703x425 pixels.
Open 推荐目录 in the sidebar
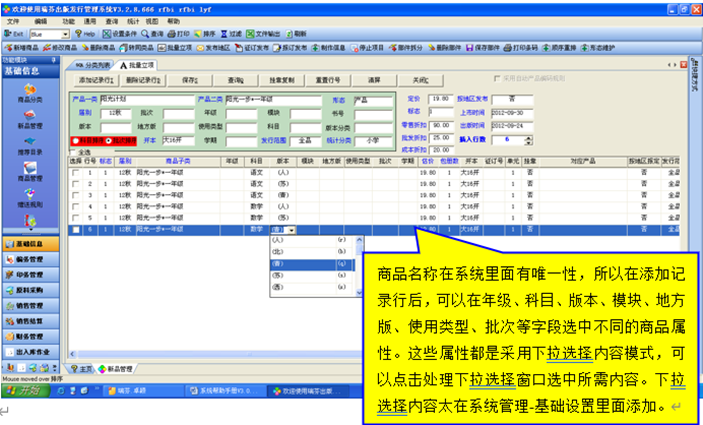coord(30,146)
